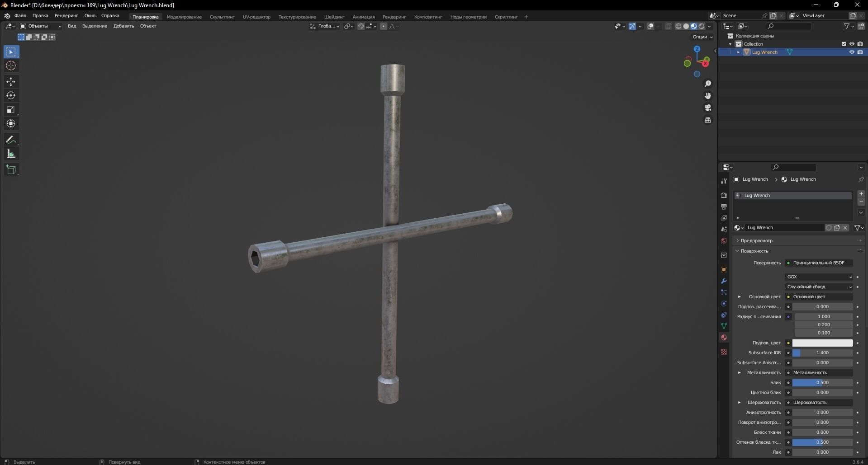Switch viewport to rendered shading
The height and width of the screenshot is (465, 868).
coord(702,26)
